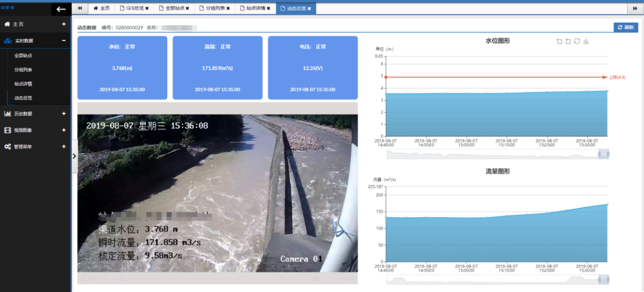The width and height of the screenshot is (644, 292).
Task: Collapse the 实时数据 menu
Action: tap(64, 41)
